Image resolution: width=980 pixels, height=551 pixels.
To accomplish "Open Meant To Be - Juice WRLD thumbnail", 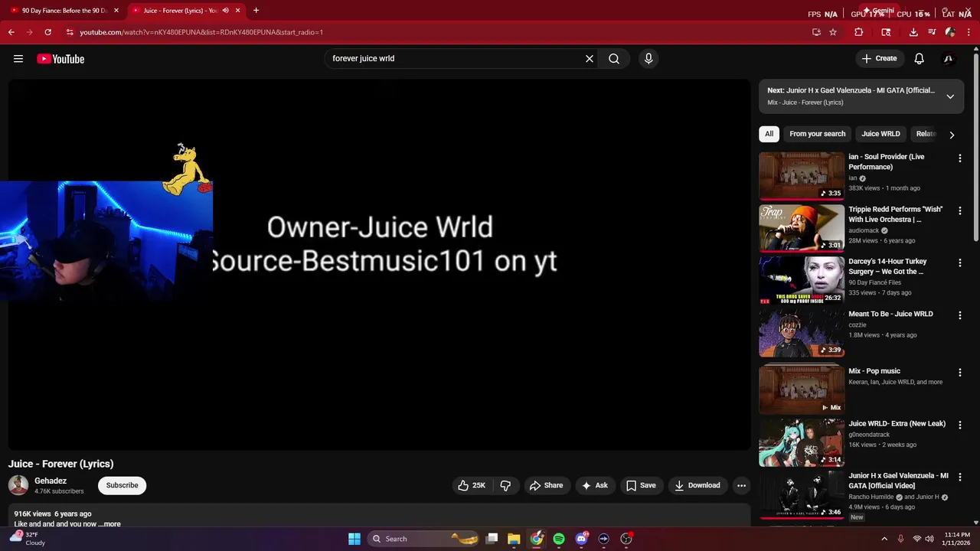I will [x=802, y=333].
